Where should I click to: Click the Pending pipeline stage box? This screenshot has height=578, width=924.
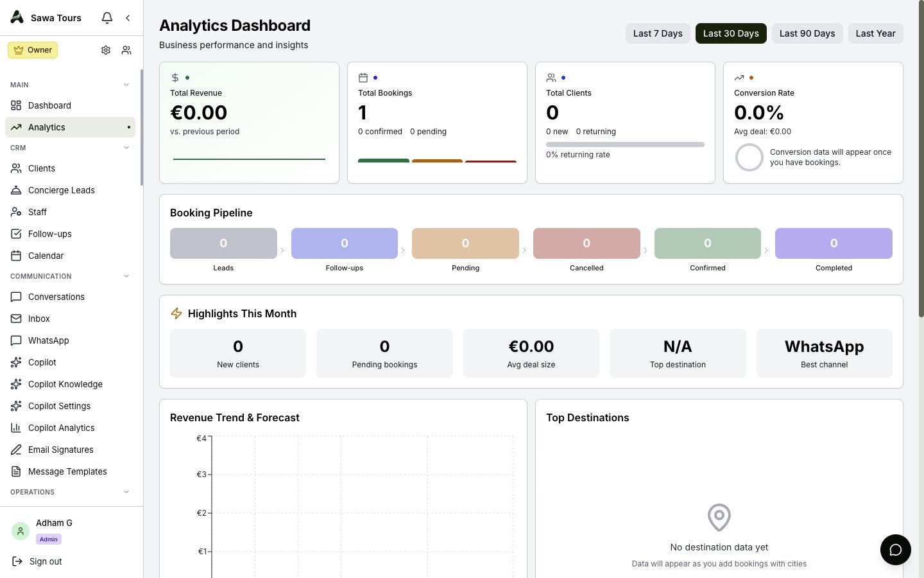tap(465, 243)
